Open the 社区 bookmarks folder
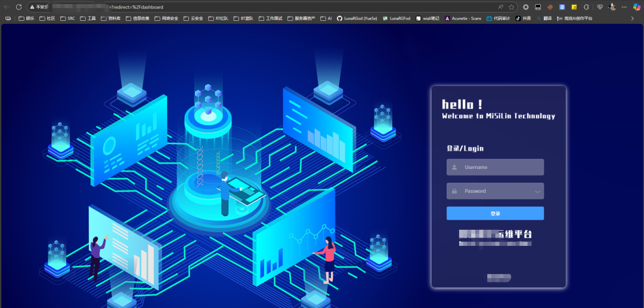Viewport: 644px width, 308px height. point(48,18)
